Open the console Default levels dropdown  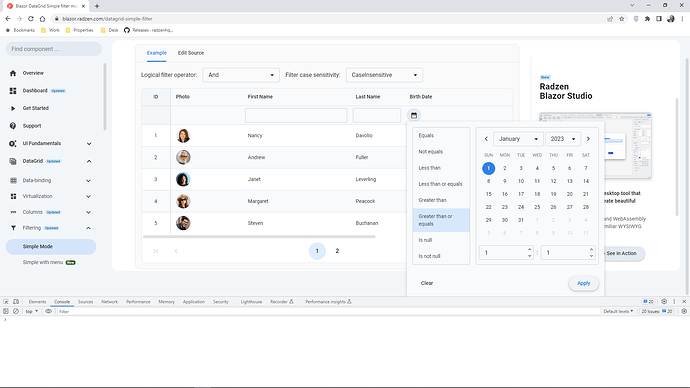pyautogui.click(x=618, y=311)
